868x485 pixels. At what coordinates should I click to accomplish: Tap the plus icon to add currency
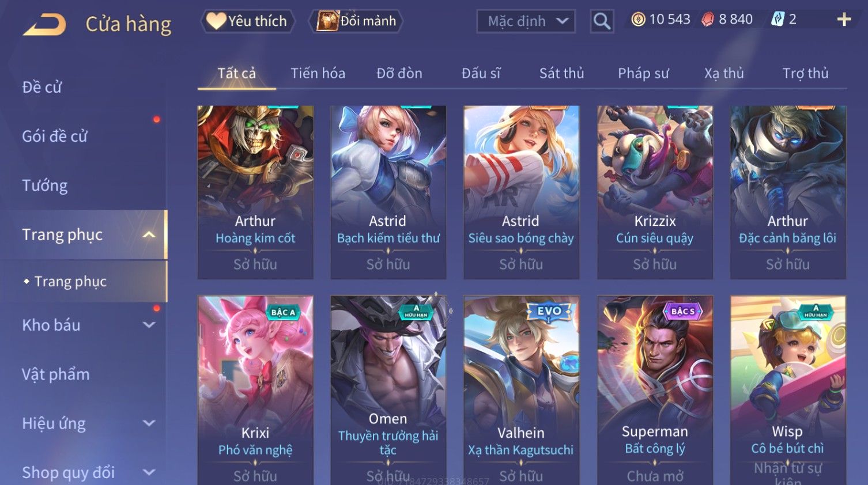(x=844, y=20)
